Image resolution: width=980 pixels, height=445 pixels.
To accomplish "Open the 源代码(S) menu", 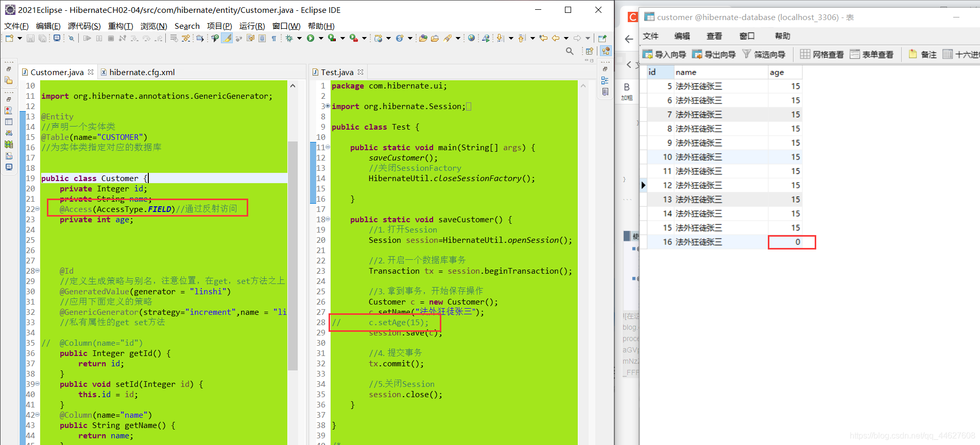I will click(x=84, y=26).
